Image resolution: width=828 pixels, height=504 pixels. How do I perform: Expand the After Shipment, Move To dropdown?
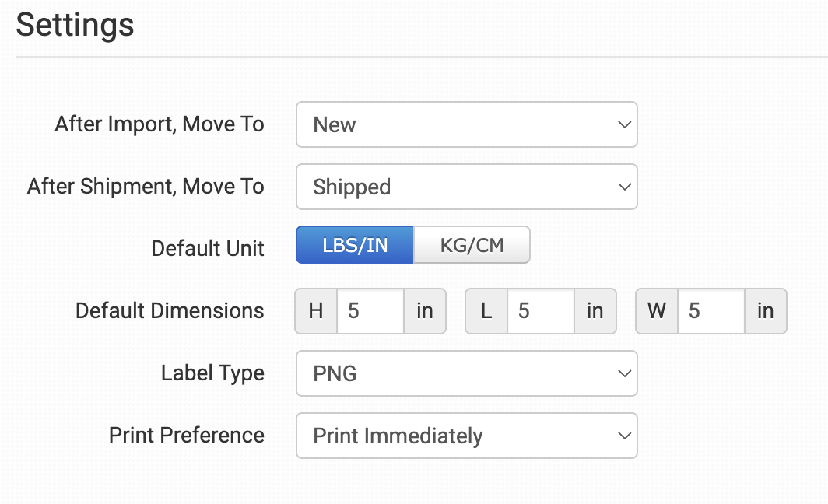click(465, 187)
